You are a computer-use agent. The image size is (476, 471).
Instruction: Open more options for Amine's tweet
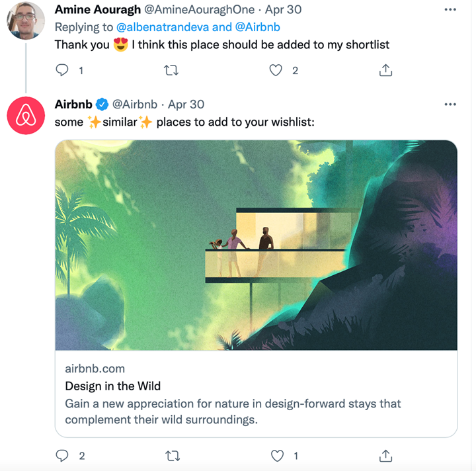(450, 10)
